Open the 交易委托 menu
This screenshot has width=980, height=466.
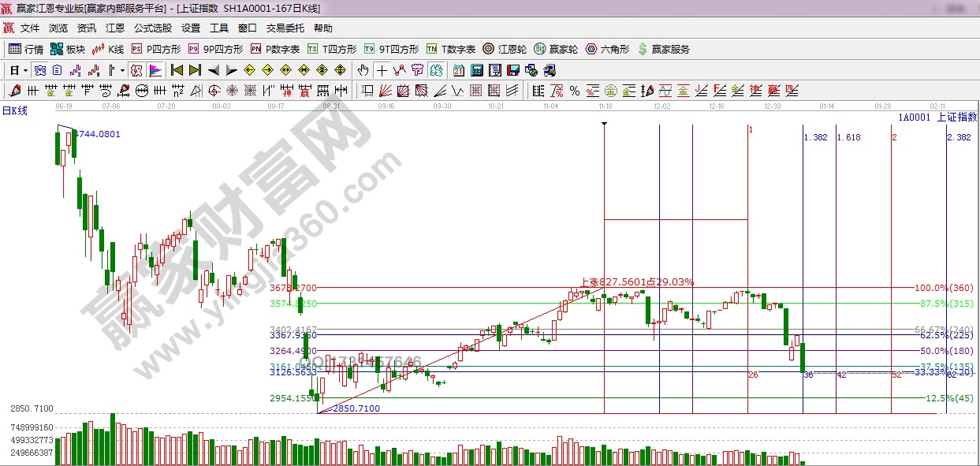tap(285, 28)
